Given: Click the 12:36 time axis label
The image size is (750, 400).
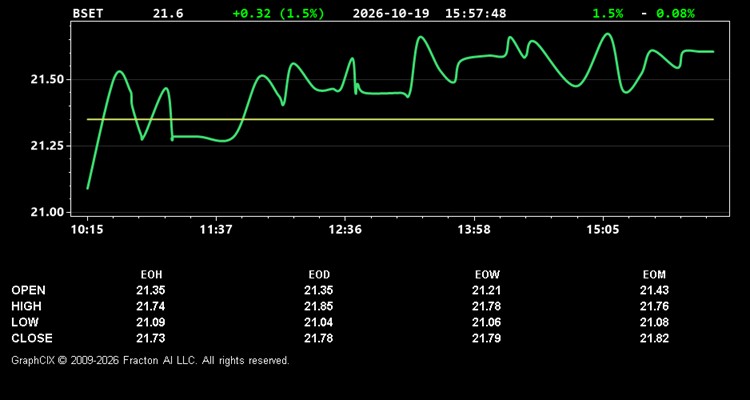Looking at the screenshot, I should coord(345,230).
